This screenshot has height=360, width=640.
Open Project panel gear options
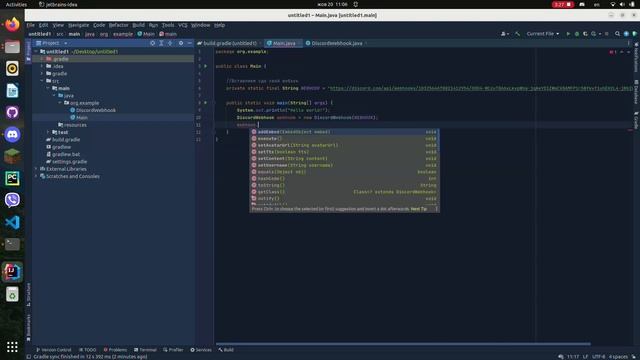(x=181, y=43)
